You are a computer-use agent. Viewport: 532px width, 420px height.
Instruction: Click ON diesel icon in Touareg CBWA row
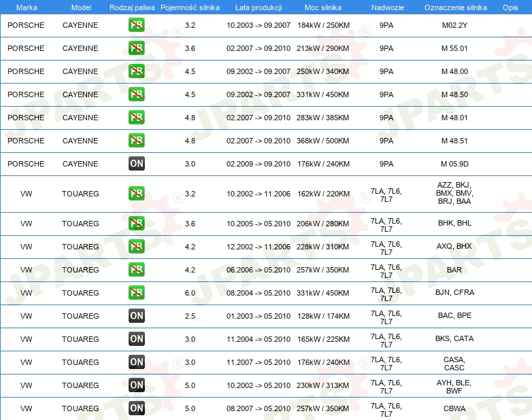click(x=136, y=408)
